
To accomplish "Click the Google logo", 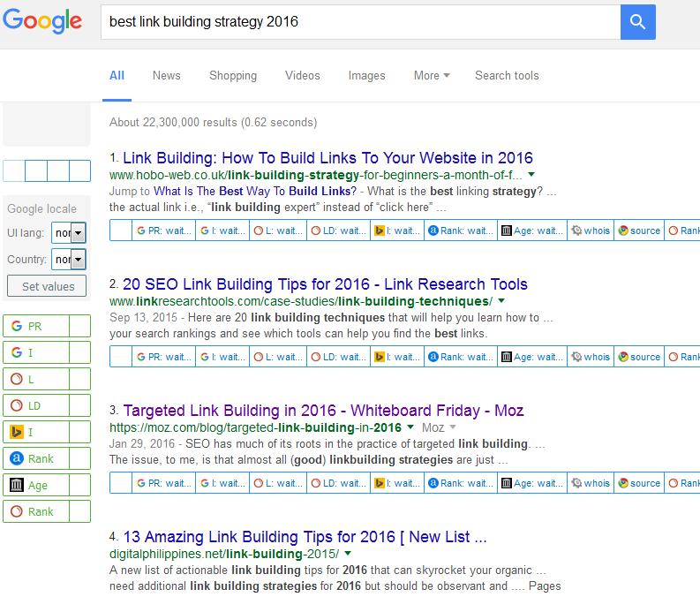I will [x=42, y=20].
